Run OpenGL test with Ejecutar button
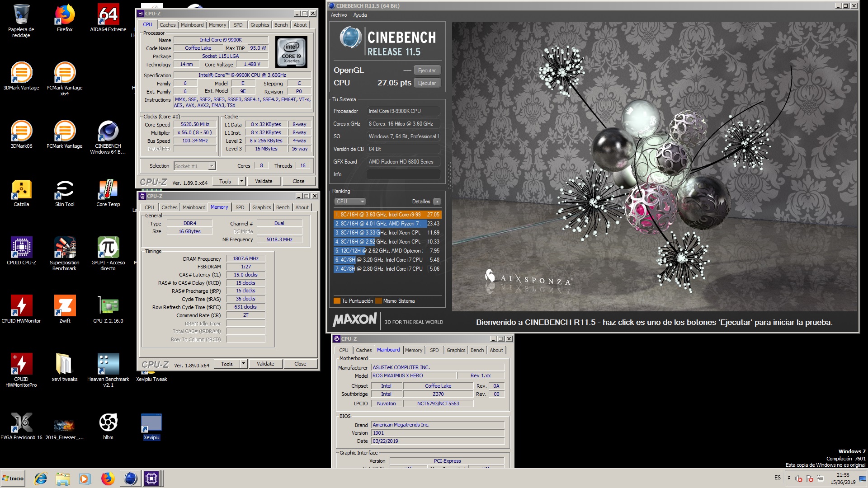Viewport: 868px width, 488px height. click(427, 70)
